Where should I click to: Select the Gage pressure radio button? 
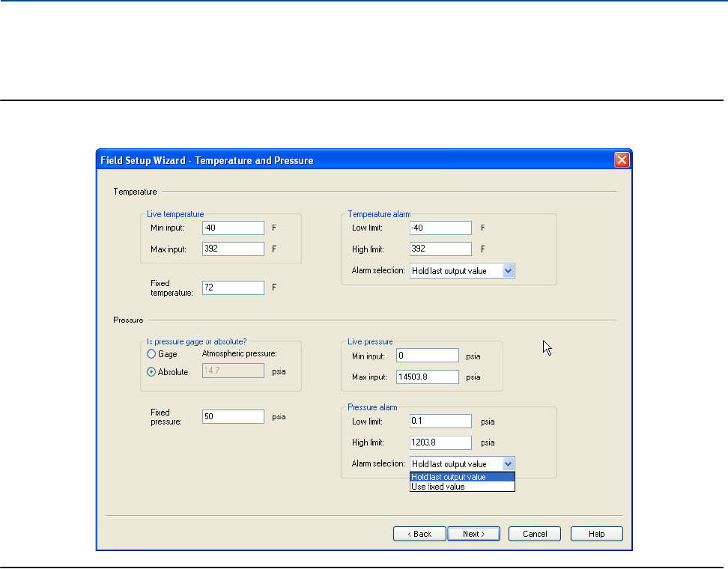(151, 354)
